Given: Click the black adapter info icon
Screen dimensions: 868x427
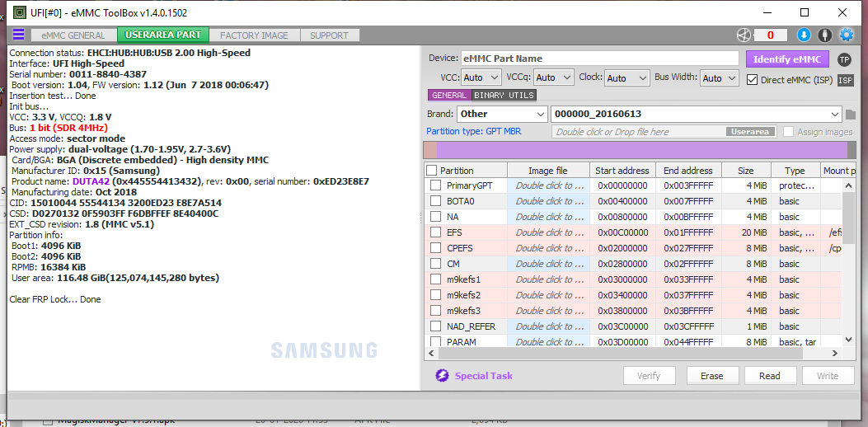Looking at the screenshot, I should (x=825, y=35).
